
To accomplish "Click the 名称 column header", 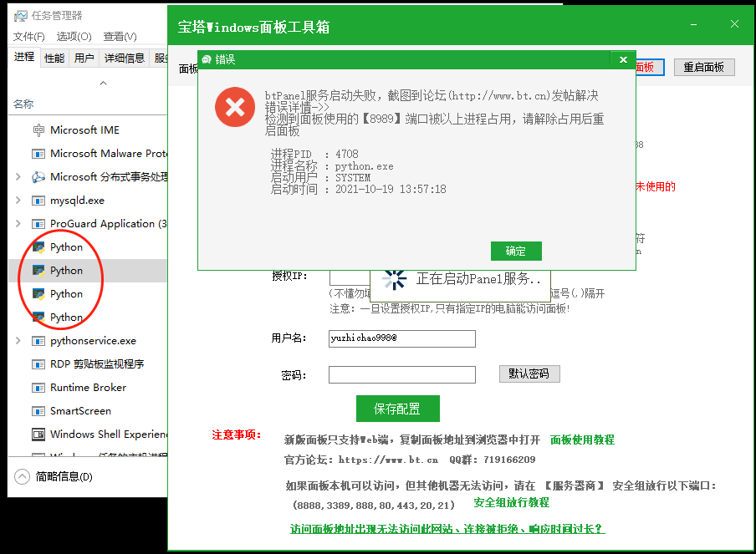I will coord(23,104).
